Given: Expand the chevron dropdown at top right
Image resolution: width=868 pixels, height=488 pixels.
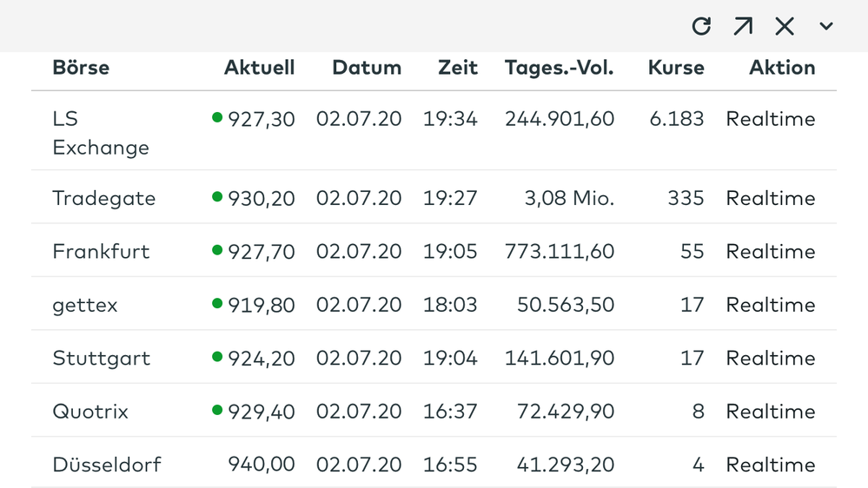Looking at the screenshot, I should [x=826, y=26].
